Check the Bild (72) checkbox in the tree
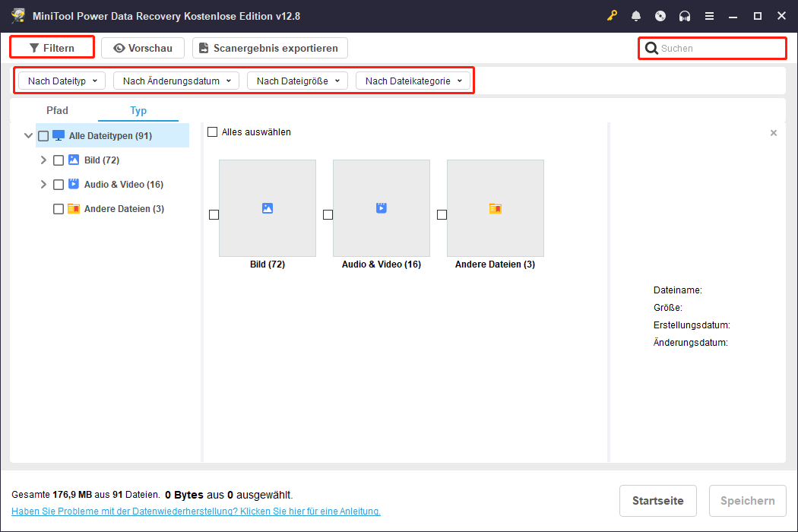The height and width of the screenshot is (532, 798). coord(59,160)
